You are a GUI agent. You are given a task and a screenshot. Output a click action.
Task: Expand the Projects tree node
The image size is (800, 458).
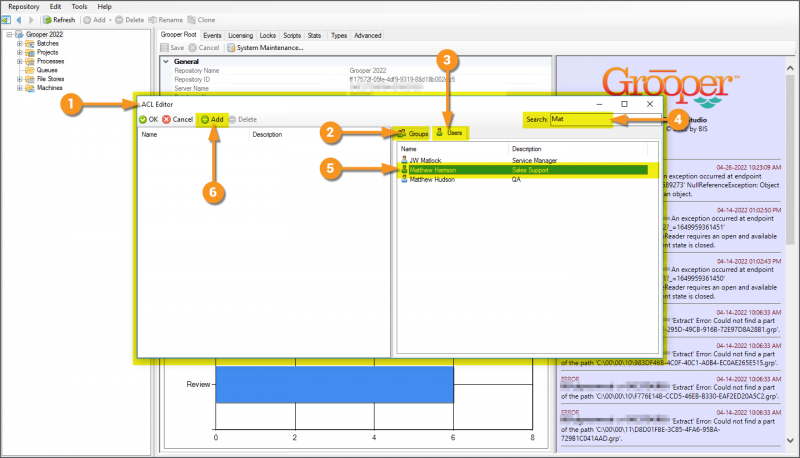point(19,53)
